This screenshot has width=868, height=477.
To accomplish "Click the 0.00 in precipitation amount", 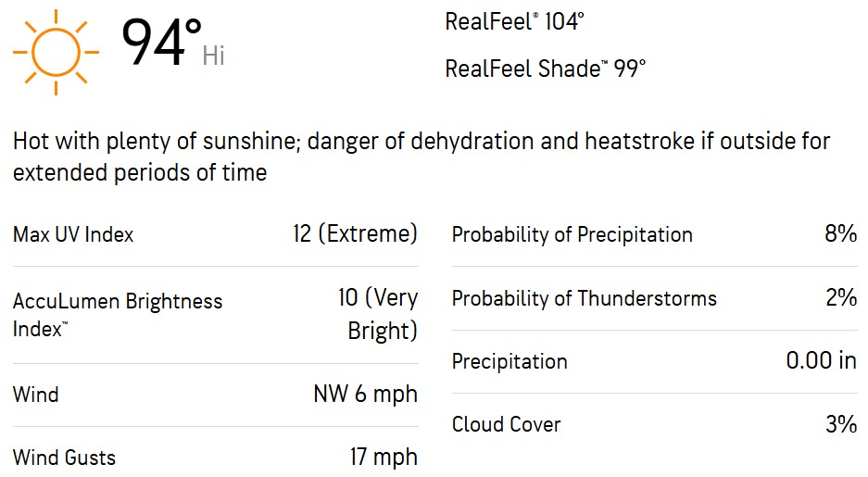I will [x=822, y=361].
